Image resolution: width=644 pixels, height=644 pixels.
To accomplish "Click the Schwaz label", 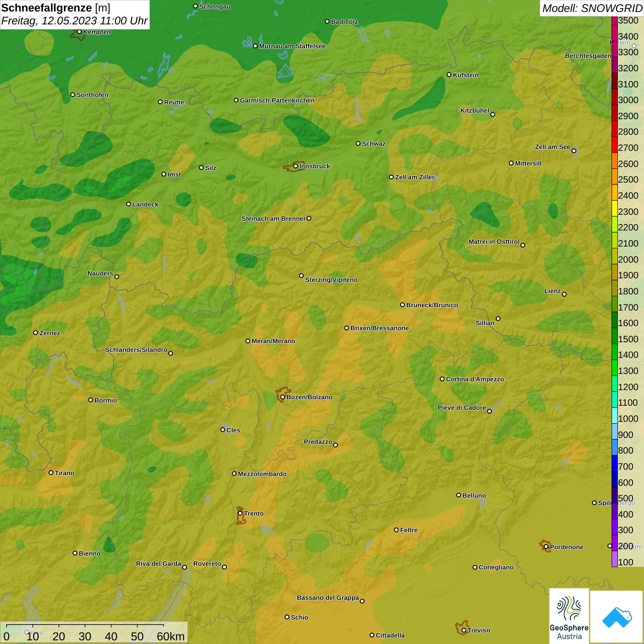I will (374, 144).
